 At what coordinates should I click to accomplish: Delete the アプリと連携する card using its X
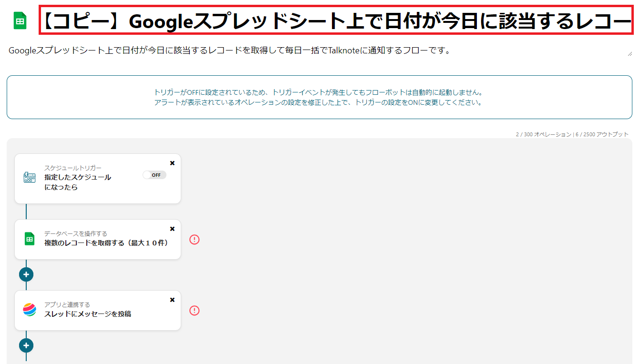172,300
